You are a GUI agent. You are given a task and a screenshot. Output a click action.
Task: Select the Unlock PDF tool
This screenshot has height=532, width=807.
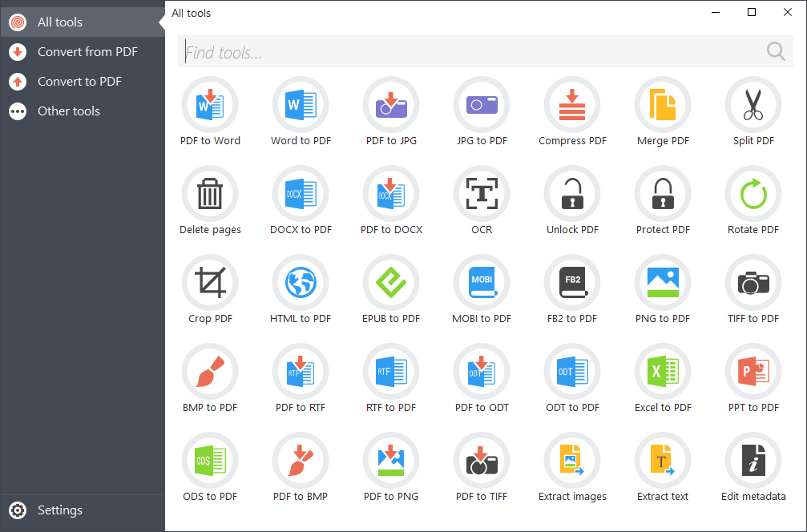(x=572, y=201)
